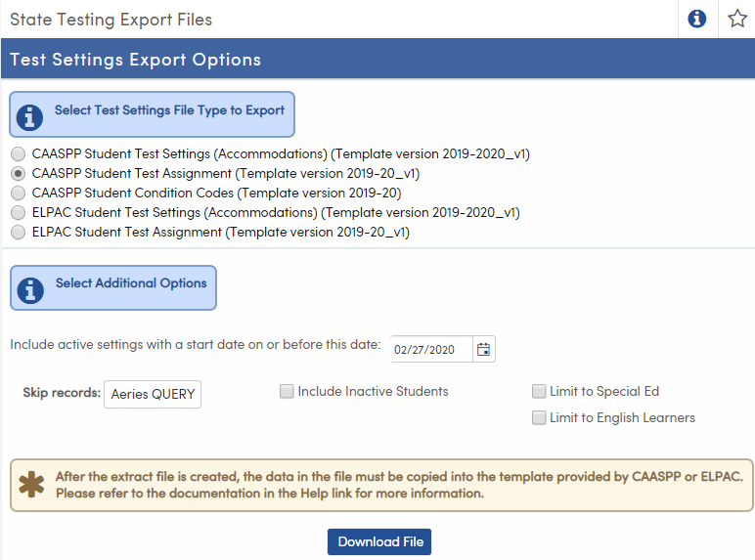Click the Skip records label

(62, 393)
